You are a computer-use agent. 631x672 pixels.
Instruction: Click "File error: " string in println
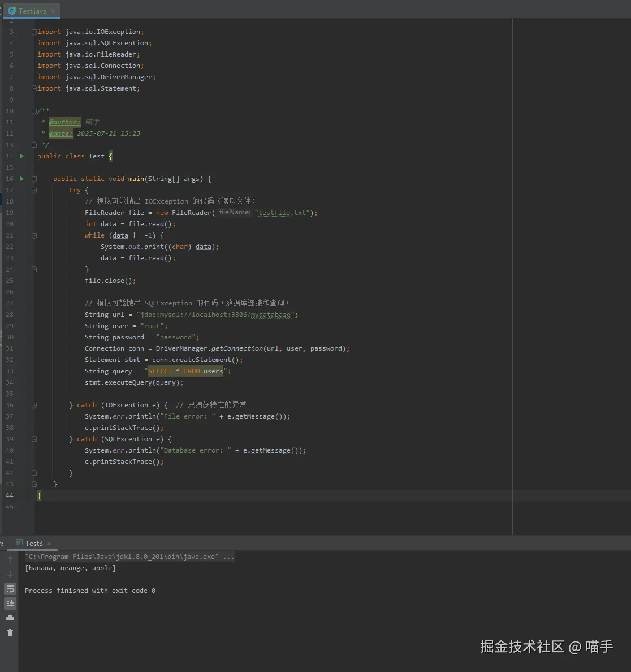click(x=188, y=416)
